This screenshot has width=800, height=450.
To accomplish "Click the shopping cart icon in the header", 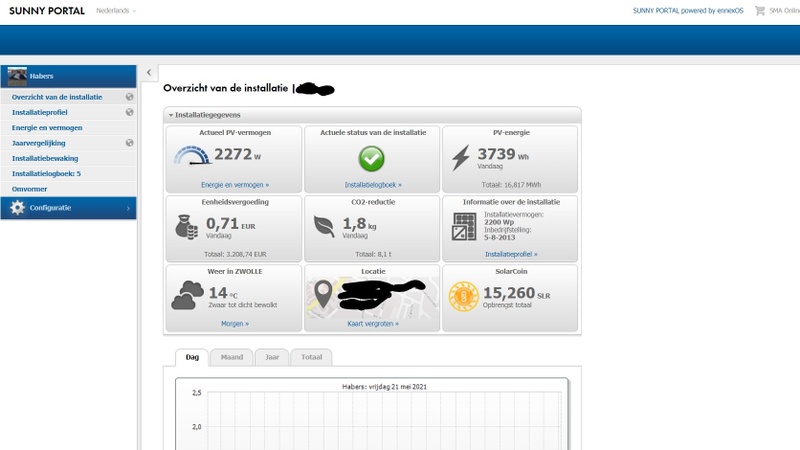I will tap(760, 11).
